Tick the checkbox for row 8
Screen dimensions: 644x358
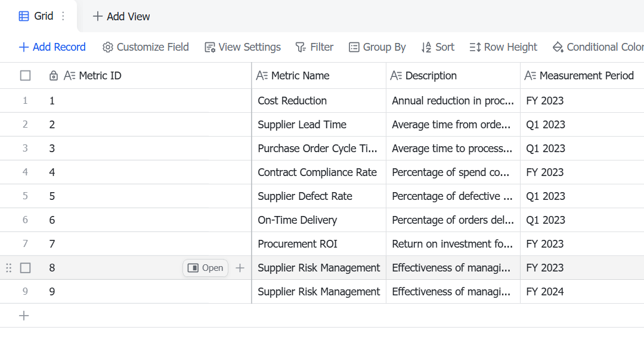(26, 268)
